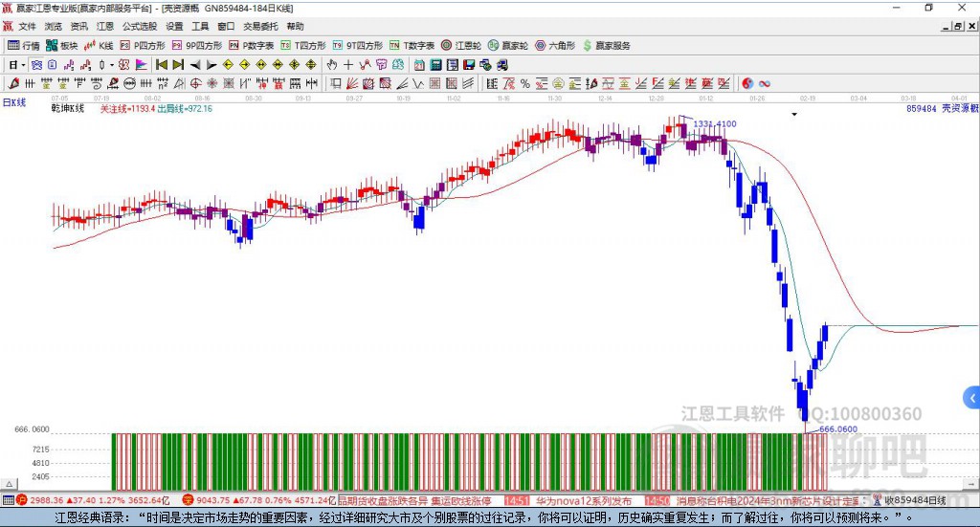980x527 pixels.
Task: Expand the 日 period dropdown arrow
Action: [23, 65]
